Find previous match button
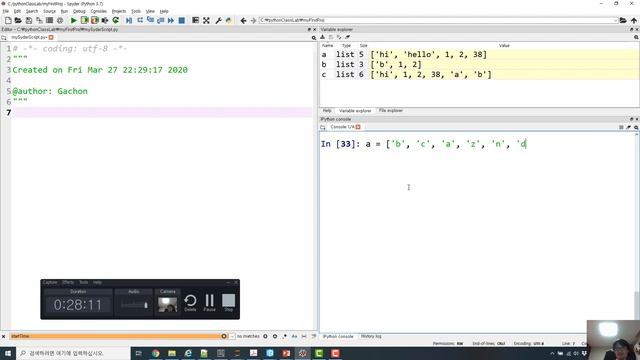Viewport: 640px width, 360px height. [265, 336]
